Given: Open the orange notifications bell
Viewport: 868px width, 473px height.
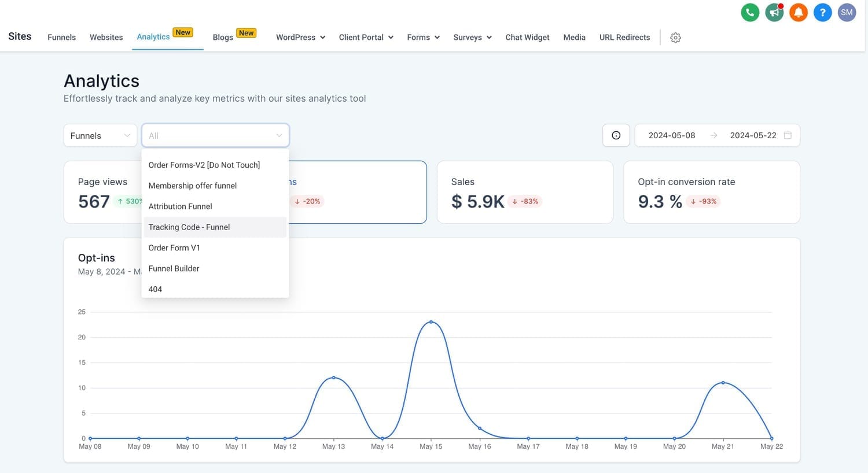Looking at the screenshot, I should click(799, 12).
